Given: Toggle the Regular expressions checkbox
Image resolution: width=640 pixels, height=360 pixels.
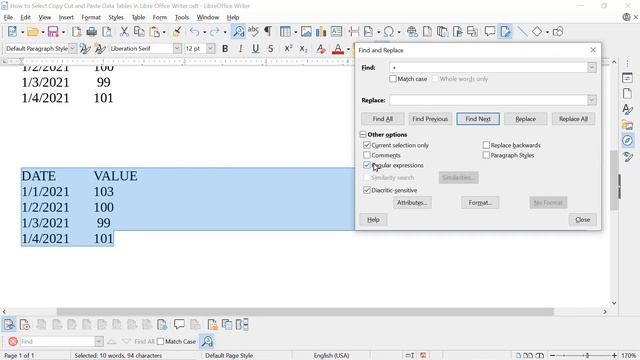Looking at the screenshot, I should [x=367, y=165].
